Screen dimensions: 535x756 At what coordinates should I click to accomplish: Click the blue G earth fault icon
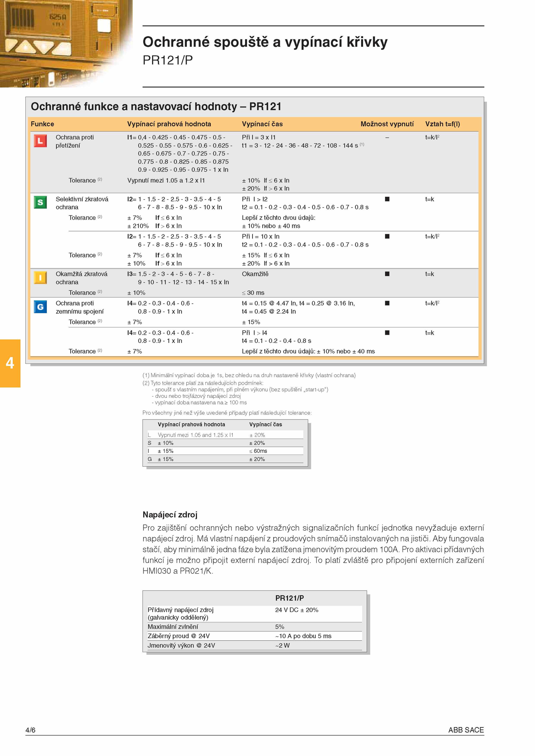click(40, 307)
